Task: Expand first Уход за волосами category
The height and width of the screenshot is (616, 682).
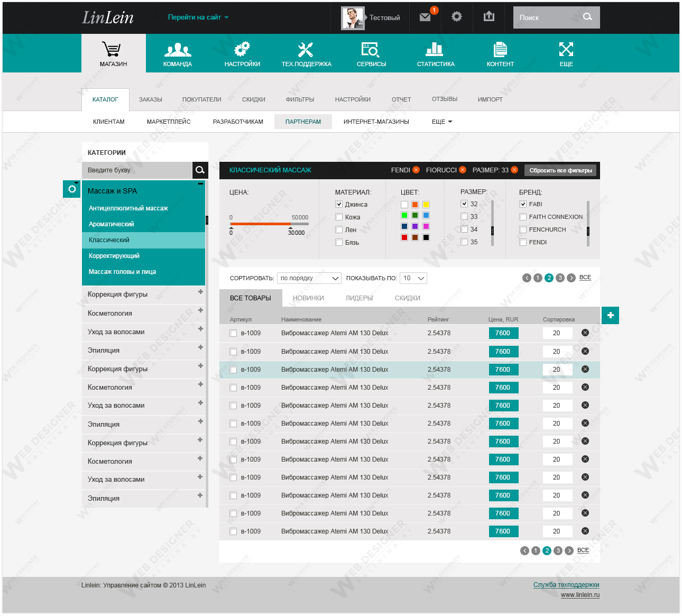Action: point(200,328)
